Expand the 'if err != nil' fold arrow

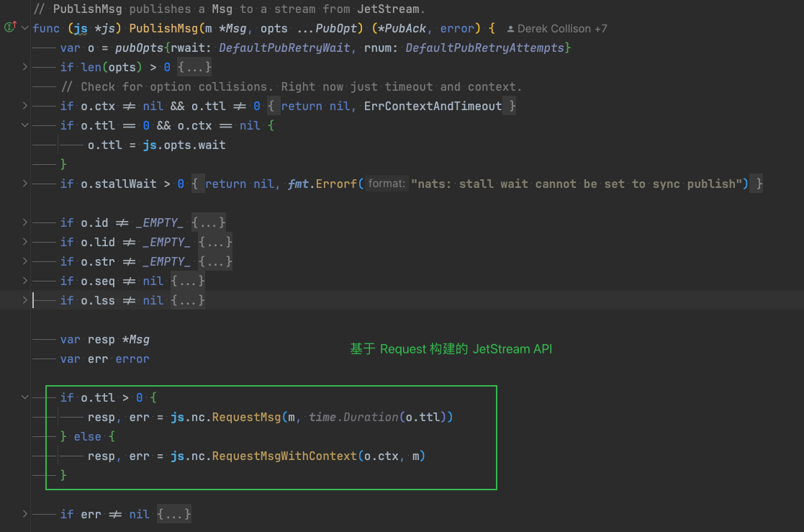pyautogui.click(x=26, y=514)
